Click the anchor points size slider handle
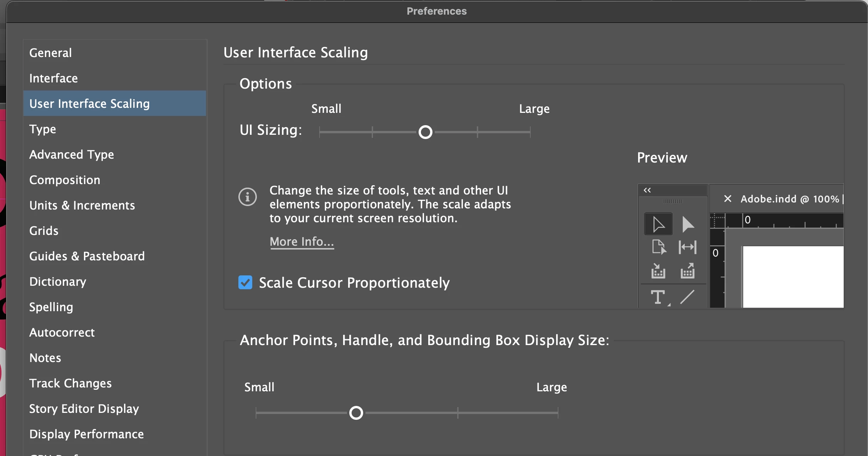This screenshot has width=868, height=456. click(356, 413)
